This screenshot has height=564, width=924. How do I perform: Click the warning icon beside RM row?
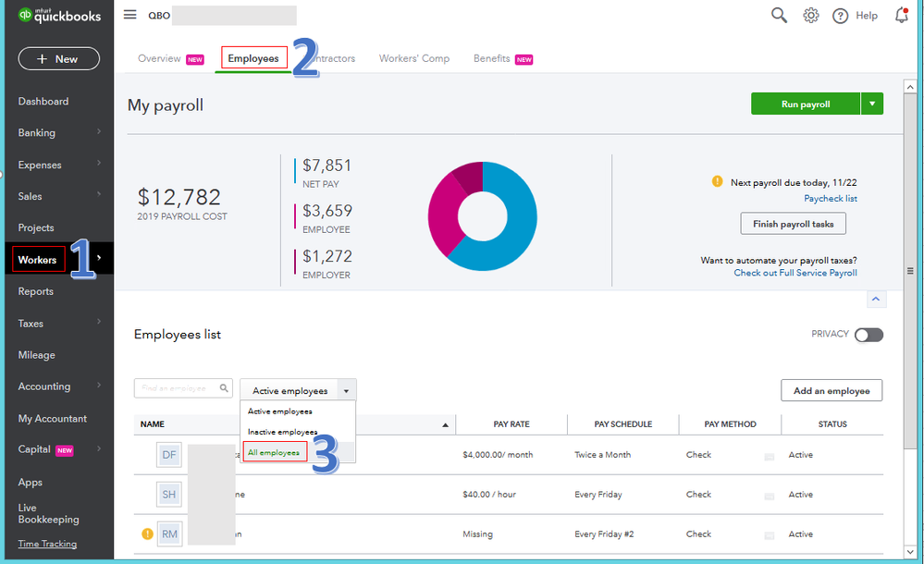[147, 533]
